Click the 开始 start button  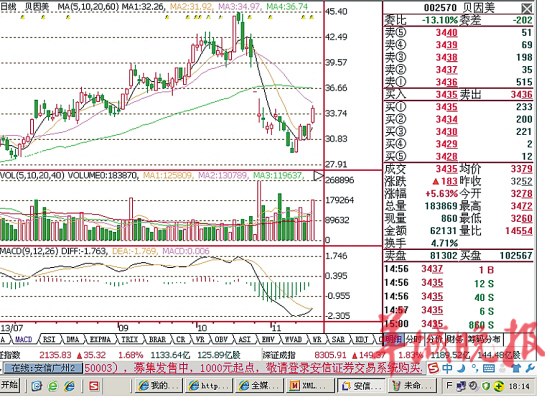tap(9, 386)
